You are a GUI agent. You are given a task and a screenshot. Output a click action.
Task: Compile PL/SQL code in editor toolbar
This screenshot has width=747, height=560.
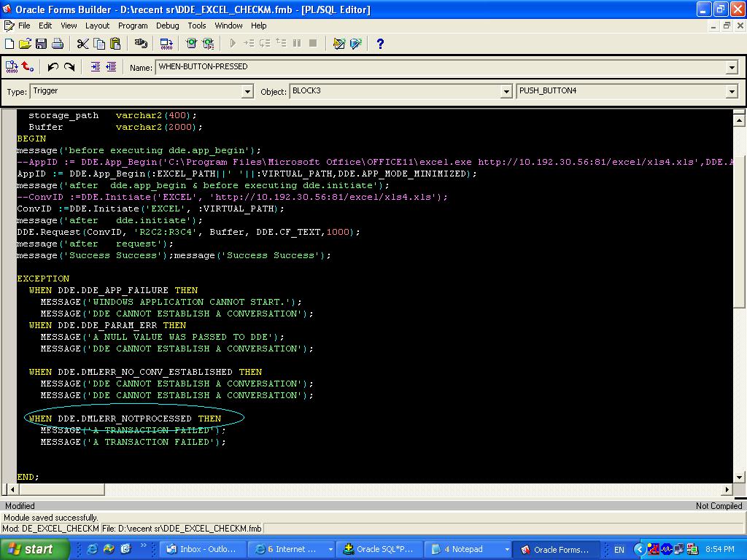12,67
